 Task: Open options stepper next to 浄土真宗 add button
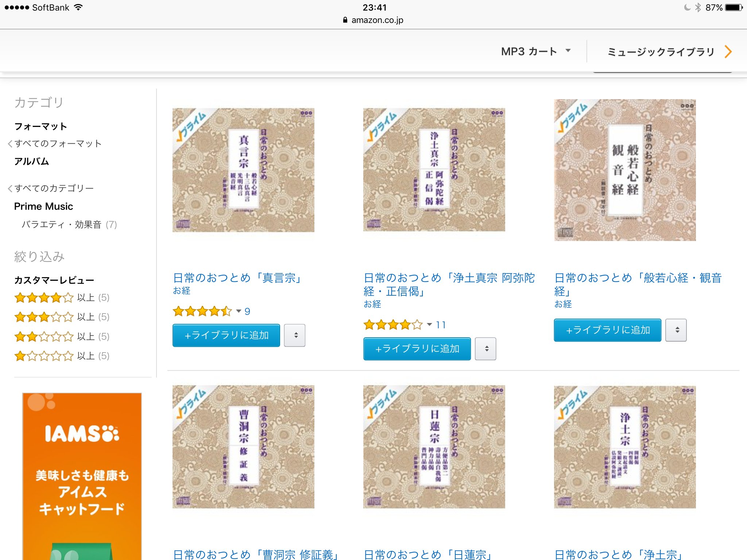point(485,349)
